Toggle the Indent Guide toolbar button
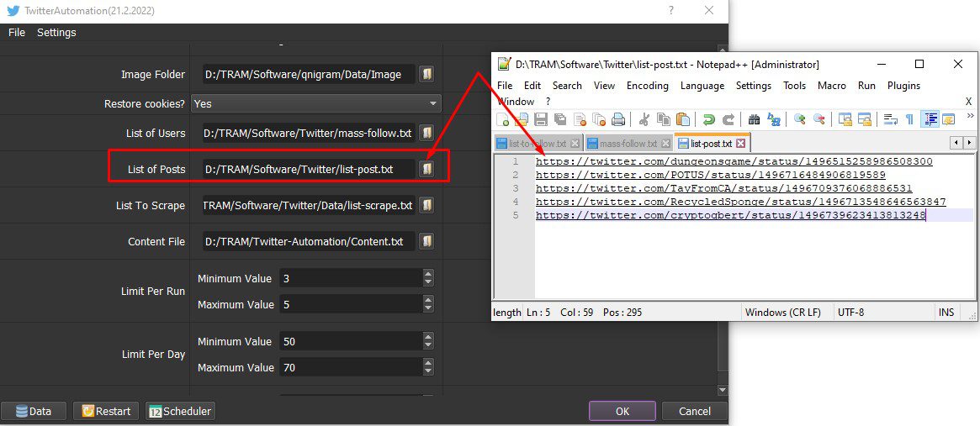The width and height of the screenshot is (980, 426). point(931,119)
